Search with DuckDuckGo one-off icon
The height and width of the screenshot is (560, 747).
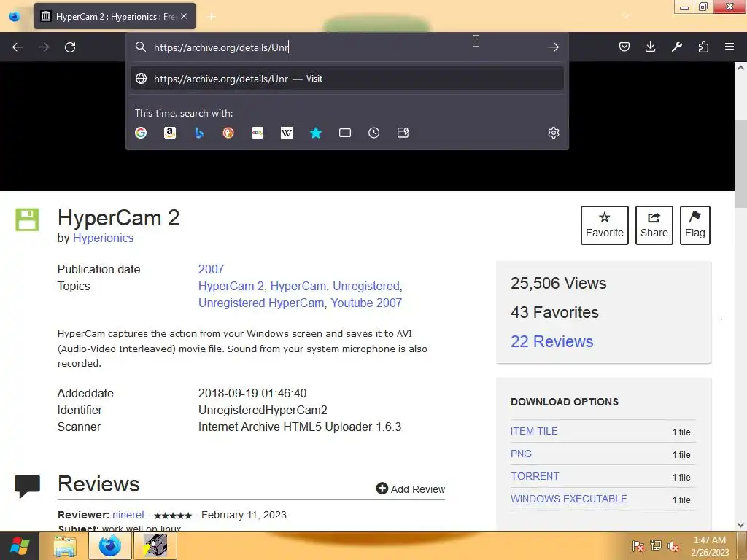228,133
